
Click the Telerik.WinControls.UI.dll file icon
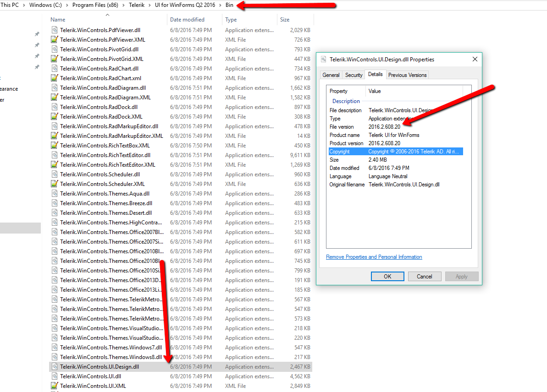(x=55, y=376)
